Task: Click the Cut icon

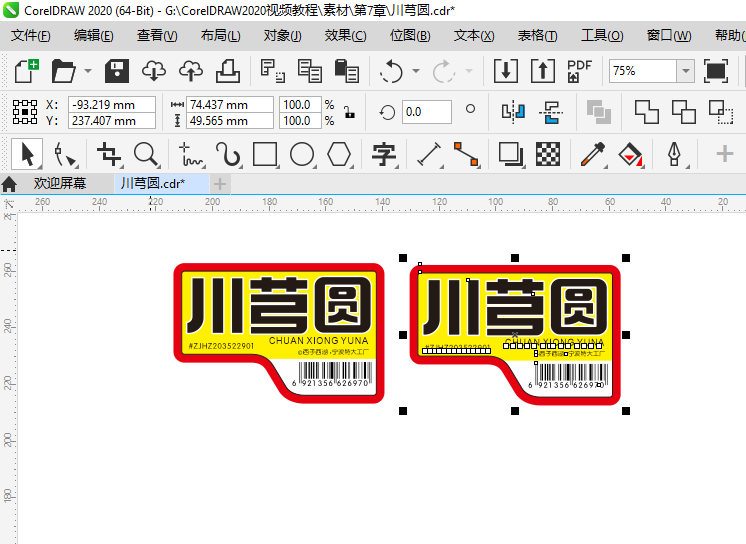Action: [x=273, y=71]
